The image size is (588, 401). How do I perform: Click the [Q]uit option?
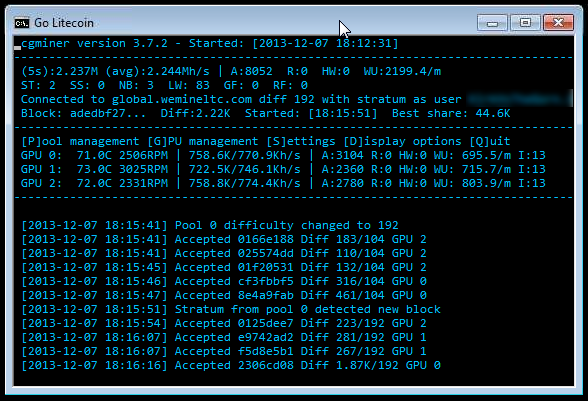pyautogui.click(x=490, y=141)
